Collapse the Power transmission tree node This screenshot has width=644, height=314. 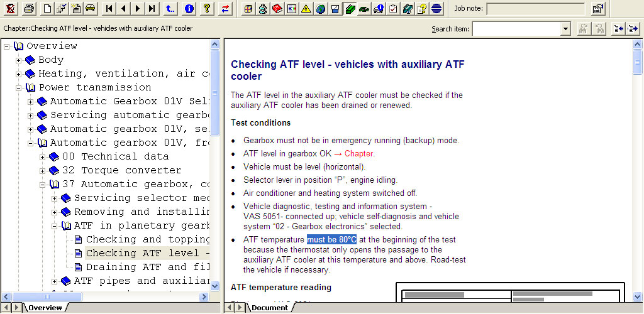[19, 88]
